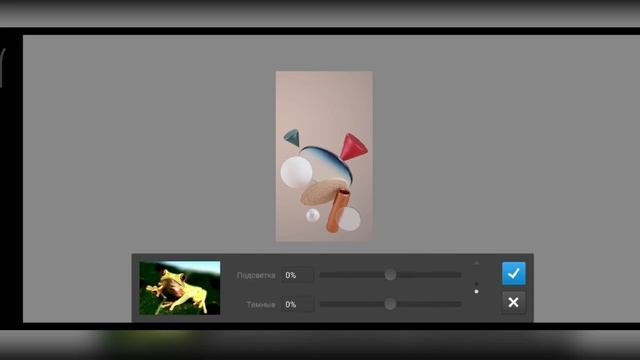640x360 pixels.
Task: Click the Подсветка slider handle
Action: (x=390, y=275)
